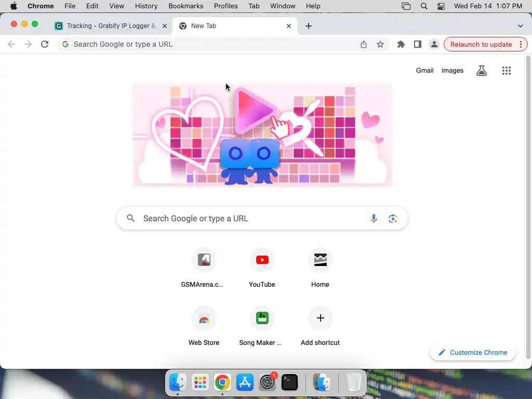Open Terminal from the Dock
The image size is (532, 399).
(289, 382)
